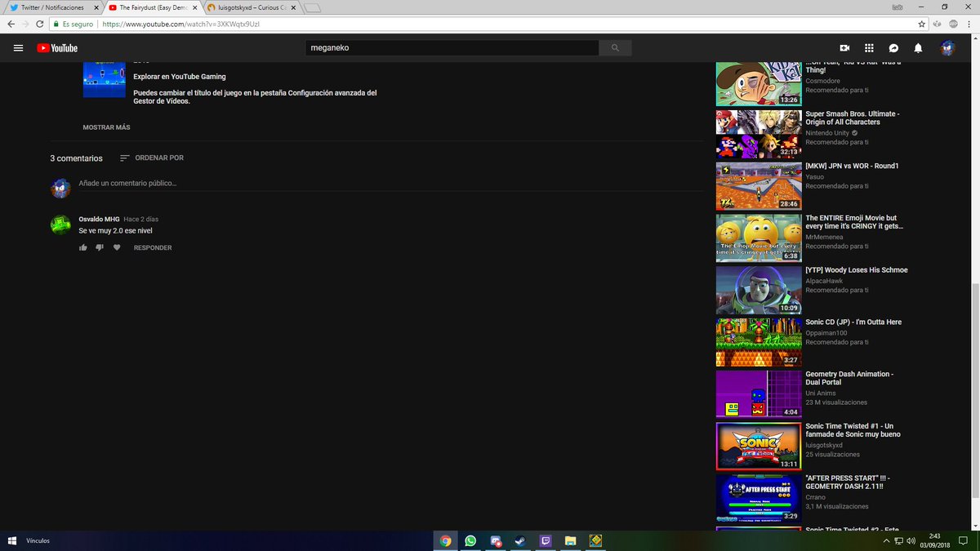This screenshot has height=551, width=980.
Task: Open the account avatar menu
Action: (947, 48)
